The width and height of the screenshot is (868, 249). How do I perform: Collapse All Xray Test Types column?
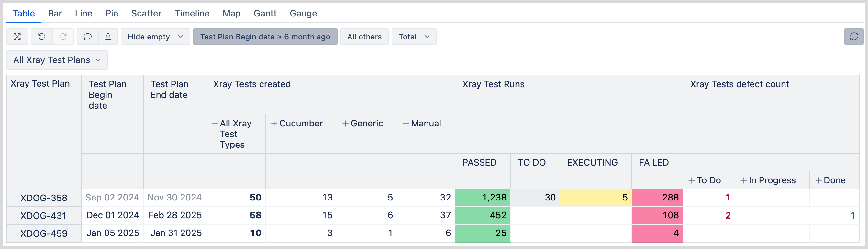point(215,124)
